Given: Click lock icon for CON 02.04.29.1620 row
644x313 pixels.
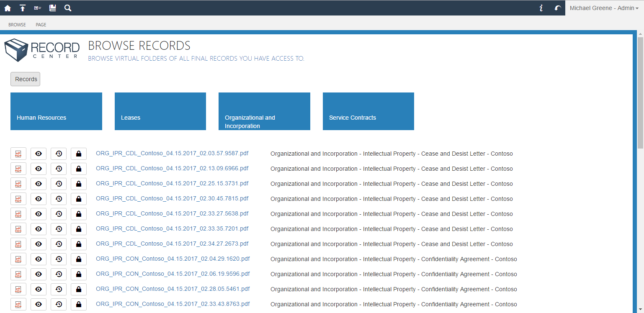Looking at the screenshot, I should click(x=79, y=259).
